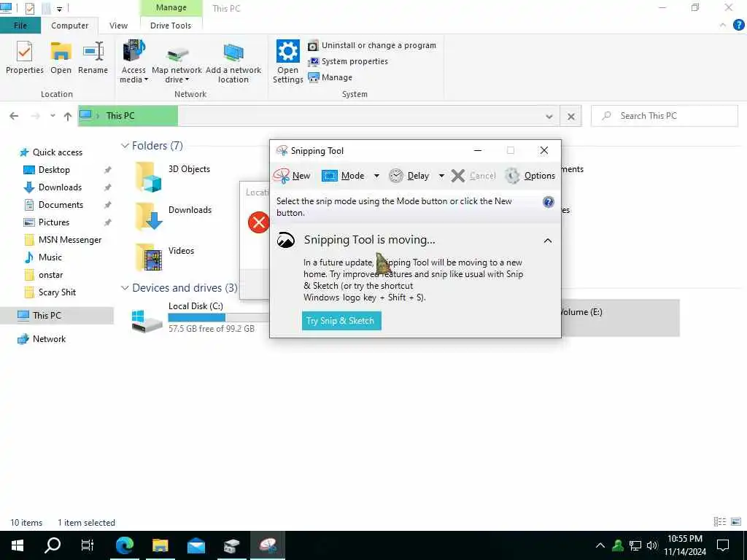Minimize the Snipping Tool window
The image size is (747, 560).
pyautogui.click(x=478, y=150)
